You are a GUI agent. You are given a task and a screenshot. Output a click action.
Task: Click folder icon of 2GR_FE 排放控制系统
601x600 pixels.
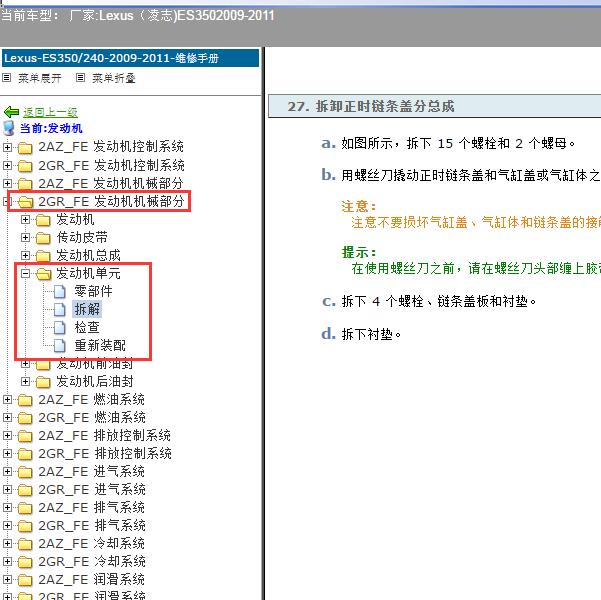pyautogui.click(x=25, y=454)
